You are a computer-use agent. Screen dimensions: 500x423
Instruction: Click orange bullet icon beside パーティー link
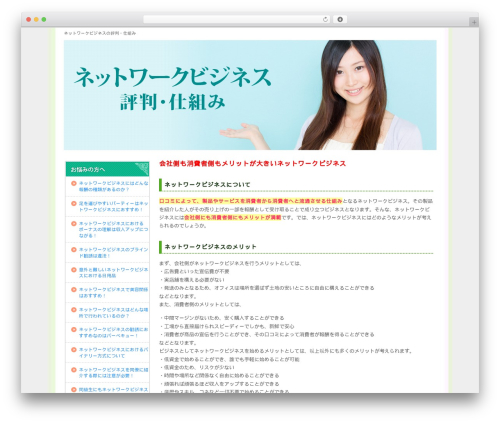click(74, 203)
